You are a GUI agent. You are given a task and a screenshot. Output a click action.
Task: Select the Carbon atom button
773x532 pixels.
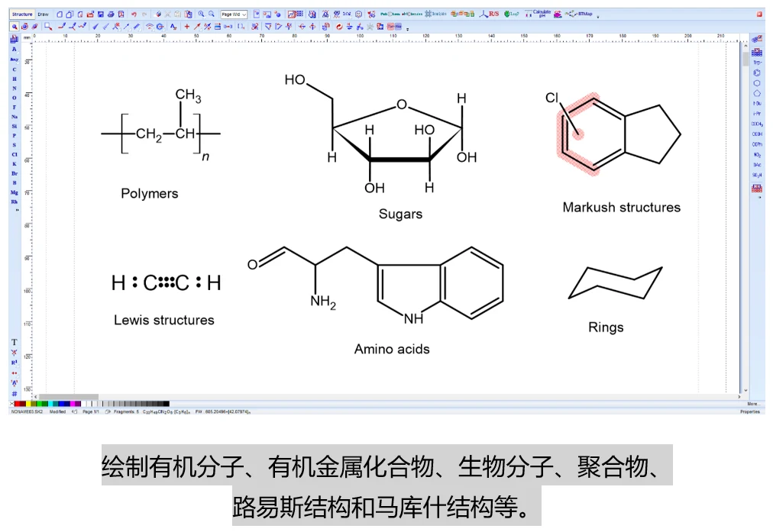tap(15, 69)
